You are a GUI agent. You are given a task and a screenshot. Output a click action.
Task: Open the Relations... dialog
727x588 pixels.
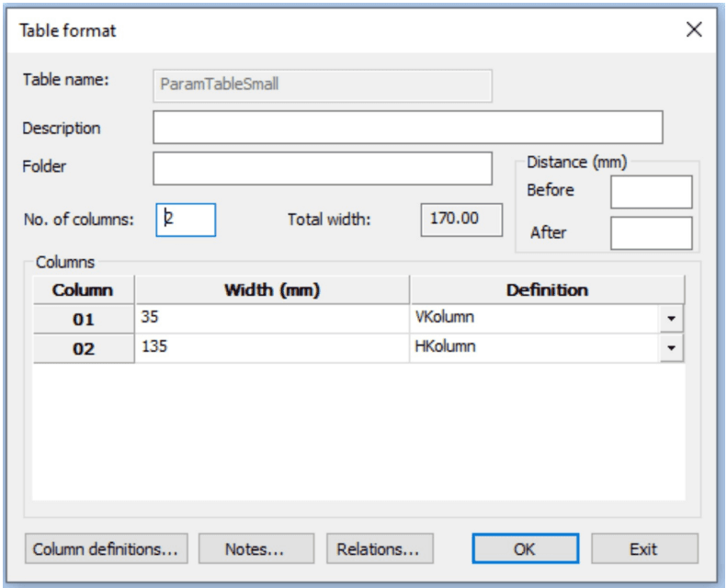tap(379, 548)
